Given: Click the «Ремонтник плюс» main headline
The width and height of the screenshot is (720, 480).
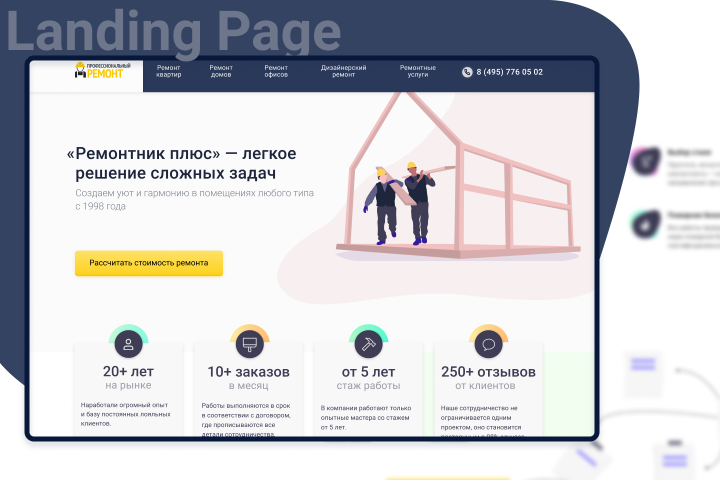Looking at the screenshot, I should 182,163.
